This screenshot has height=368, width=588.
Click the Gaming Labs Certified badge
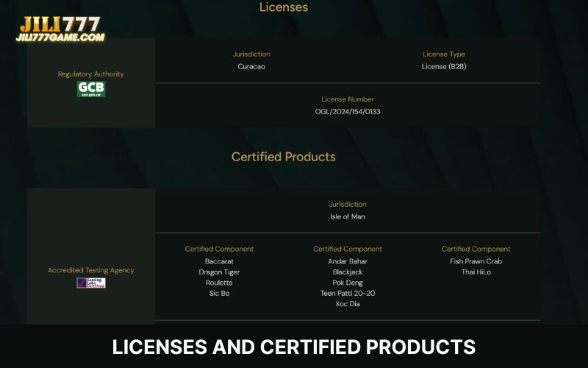point(91,283)
